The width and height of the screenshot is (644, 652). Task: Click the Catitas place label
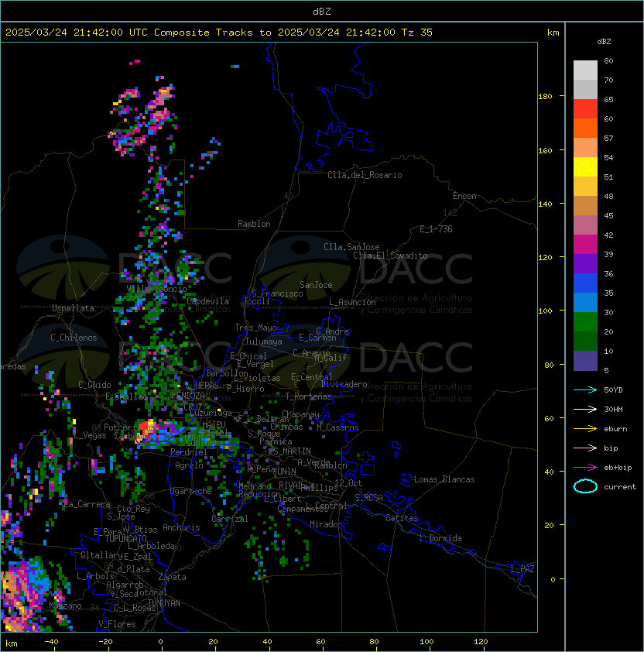402,518
